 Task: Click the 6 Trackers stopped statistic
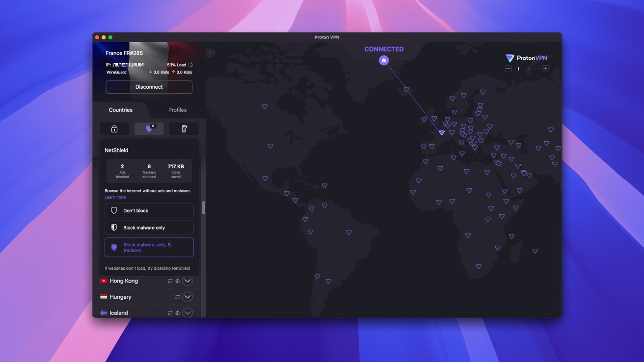[149, 171]
